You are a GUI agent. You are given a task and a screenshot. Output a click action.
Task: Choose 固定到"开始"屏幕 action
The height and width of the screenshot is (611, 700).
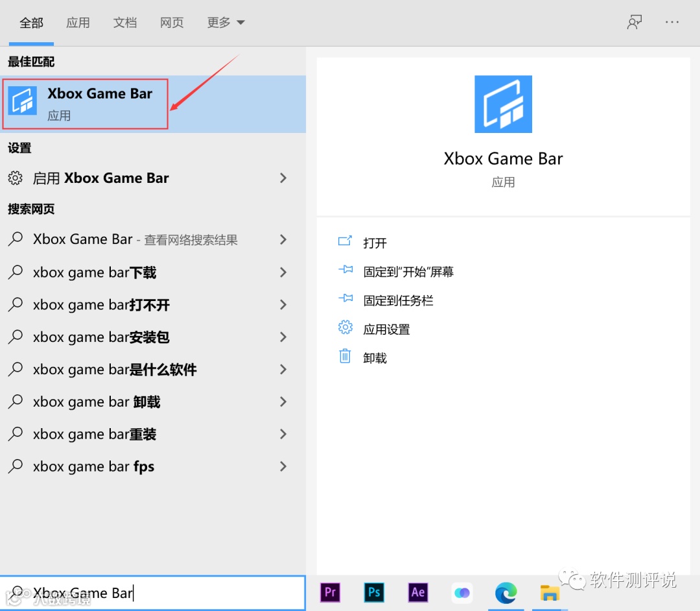(x=408, y=272)
